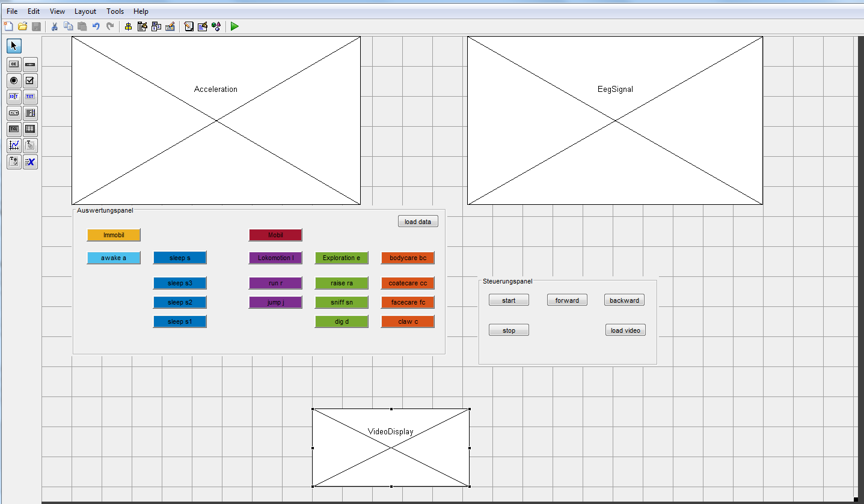The height and width of the screenshot is (504, 864).
Task: Click the Paste clipboard icon
Action: click(82, 26)
